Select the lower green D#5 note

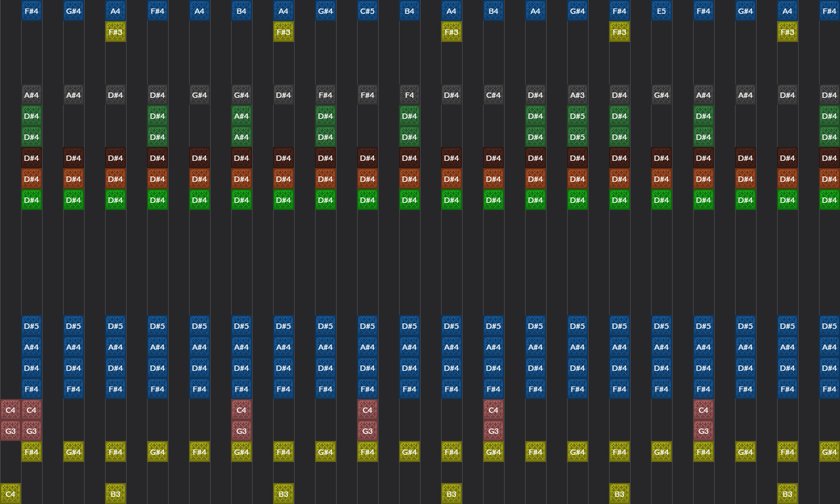577,137
